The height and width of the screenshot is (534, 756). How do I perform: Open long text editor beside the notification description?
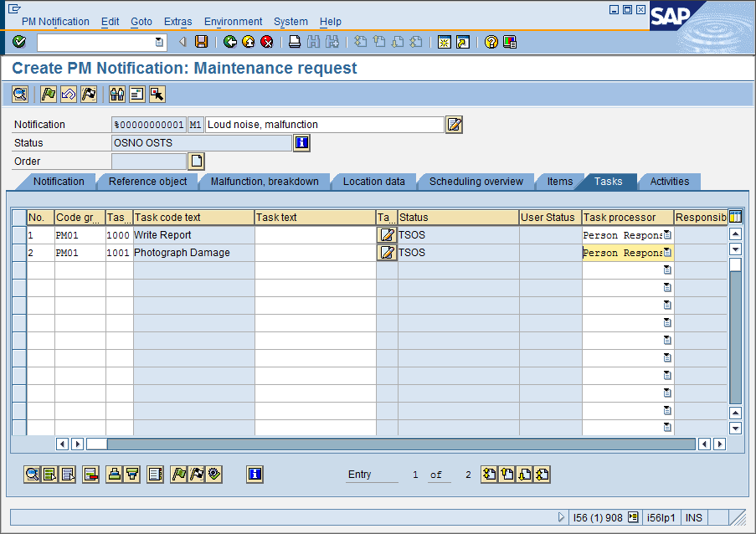(454, 125)
